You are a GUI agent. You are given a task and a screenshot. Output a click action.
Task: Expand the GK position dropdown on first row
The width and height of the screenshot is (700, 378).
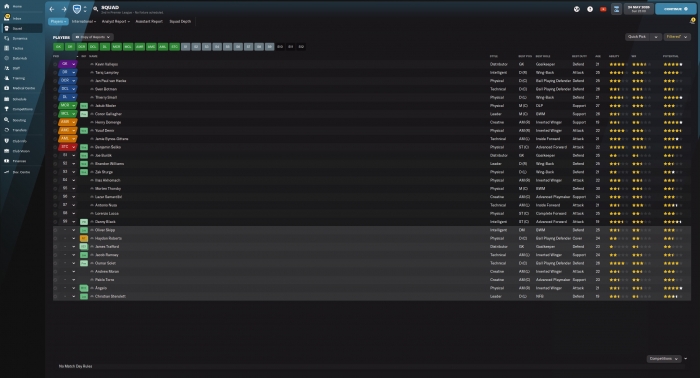(73, 64)
